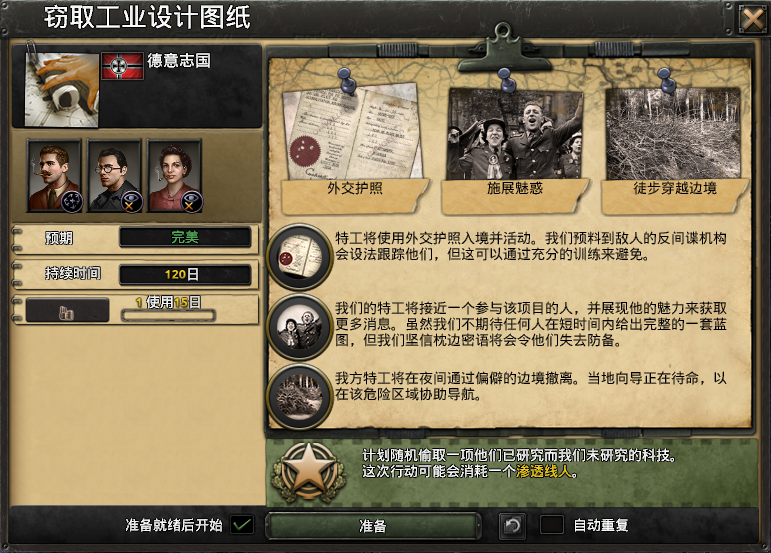Click the round diplomatic passport phase icon

[299, 257]
